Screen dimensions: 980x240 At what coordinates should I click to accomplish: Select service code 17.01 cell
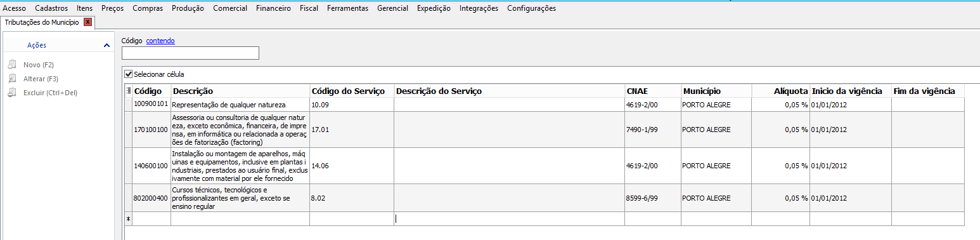click(352, 130)
